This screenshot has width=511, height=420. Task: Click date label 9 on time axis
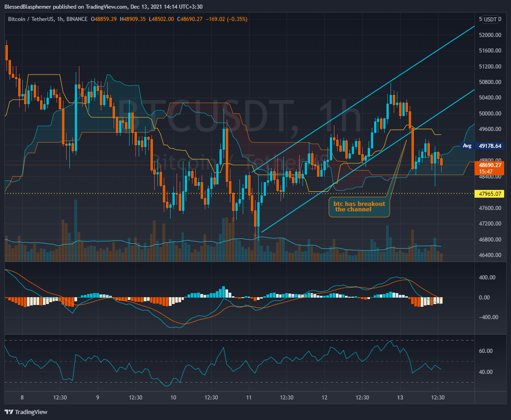(98, 398)
